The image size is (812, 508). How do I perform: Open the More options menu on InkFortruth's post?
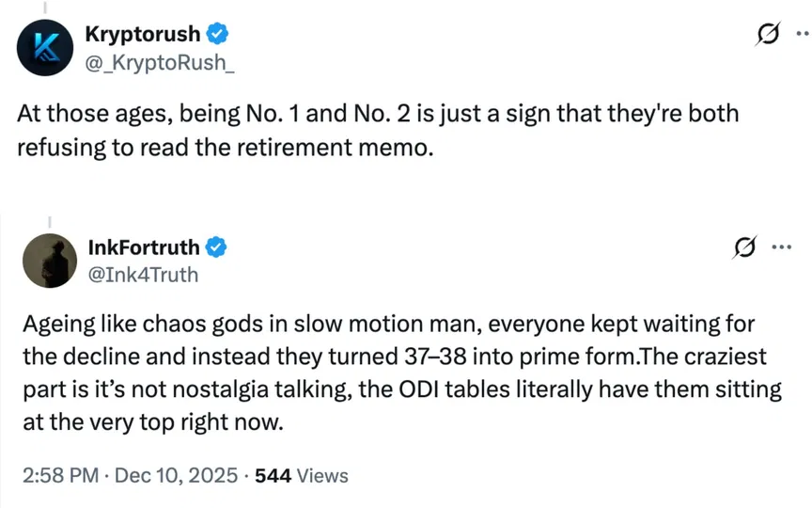[x=781, y=248]
